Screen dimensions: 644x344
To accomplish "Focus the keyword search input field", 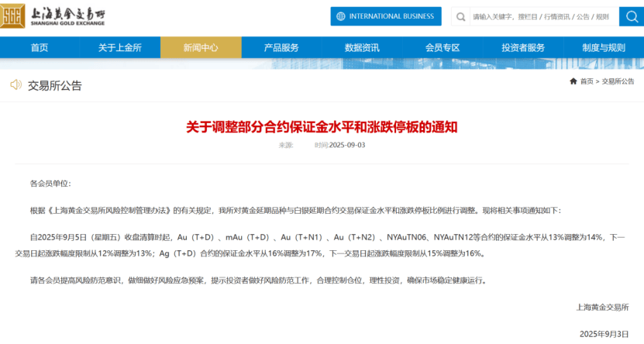I will coord(544,17).
